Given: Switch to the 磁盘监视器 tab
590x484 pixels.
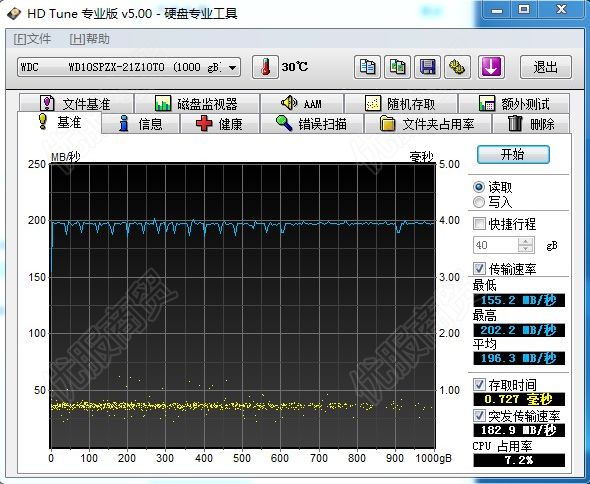Looking at the screenshot, I should (x=197, y=103).
